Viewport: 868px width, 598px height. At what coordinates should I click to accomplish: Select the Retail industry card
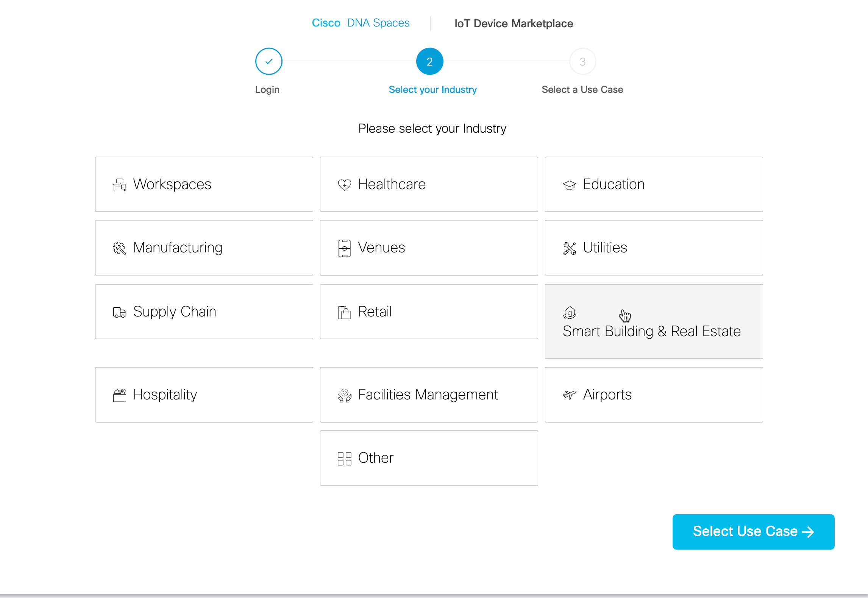pos(429,312)
